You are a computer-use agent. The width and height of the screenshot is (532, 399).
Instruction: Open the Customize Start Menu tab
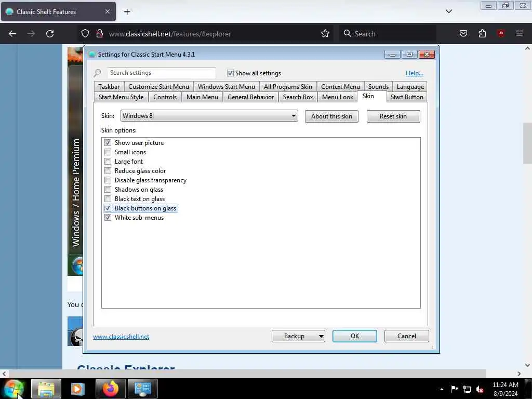[158, 87]
